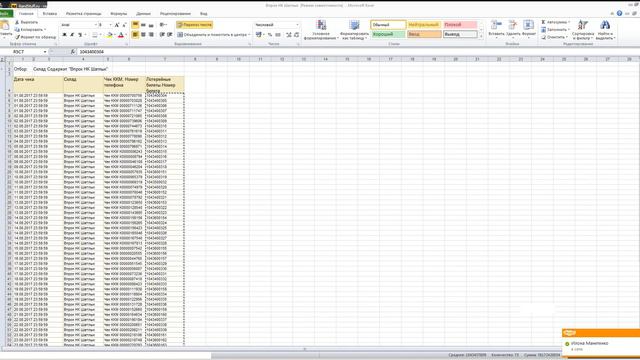Click Merge and Center (Объединить и поместить в центре)
Screen dimensions: 640x360
[213, 35]
